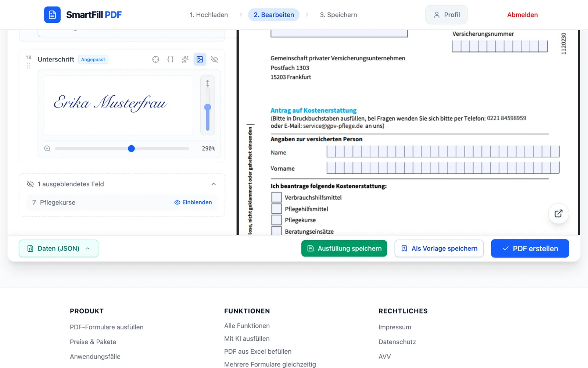Open Anwendungsfälle footer link
The height and width of the screenshot is (368, 588).
click(x=95, y=357)
